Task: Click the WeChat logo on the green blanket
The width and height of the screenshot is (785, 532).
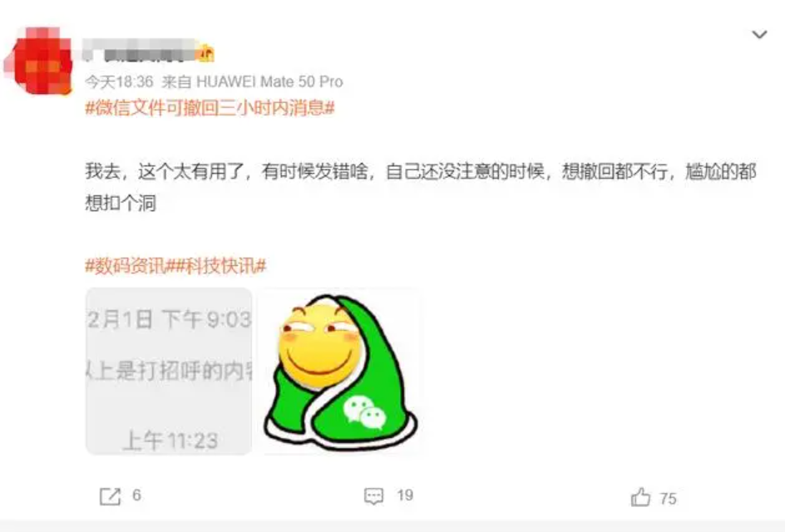Action: tap(365, 412)
